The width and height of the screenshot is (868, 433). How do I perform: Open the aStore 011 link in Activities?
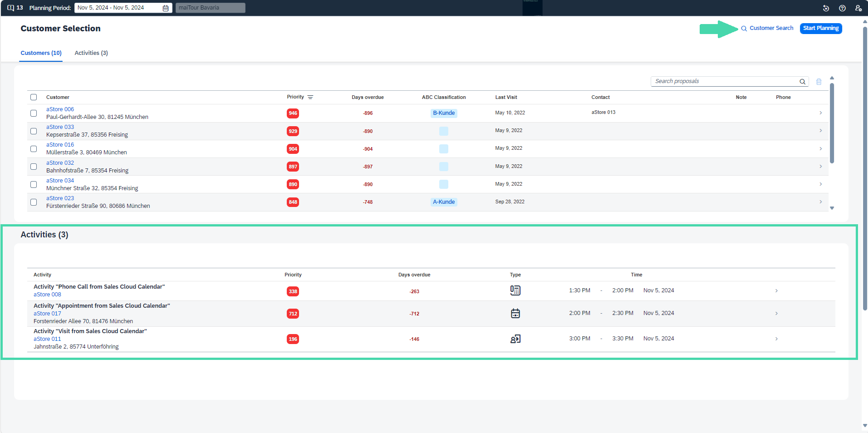click(47, 339)
